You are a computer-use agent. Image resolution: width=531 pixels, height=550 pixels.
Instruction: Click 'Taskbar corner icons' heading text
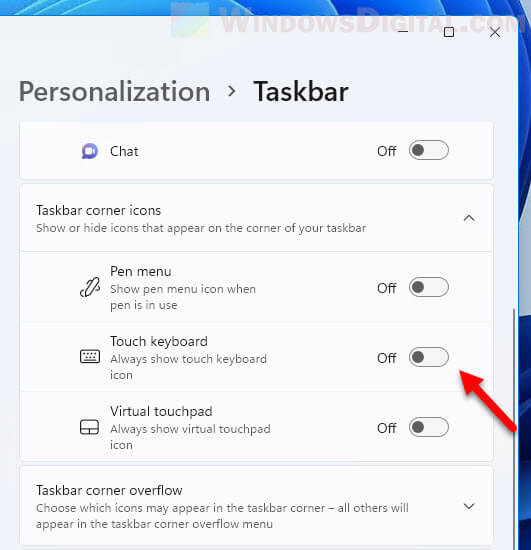99,210
